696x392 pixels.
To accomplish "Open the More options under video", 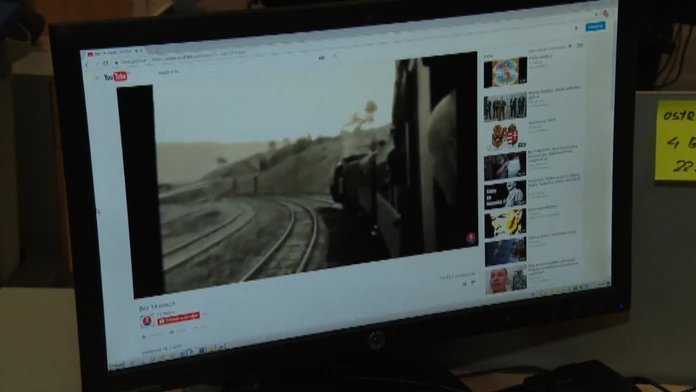I will coord(199,328).
